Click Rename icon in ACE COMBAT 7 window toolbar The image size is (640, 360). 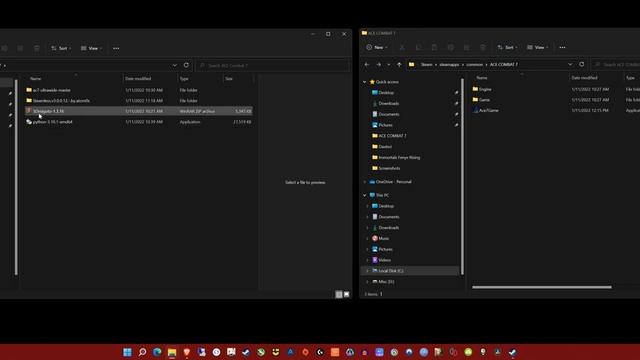click(x=451, y=47)
